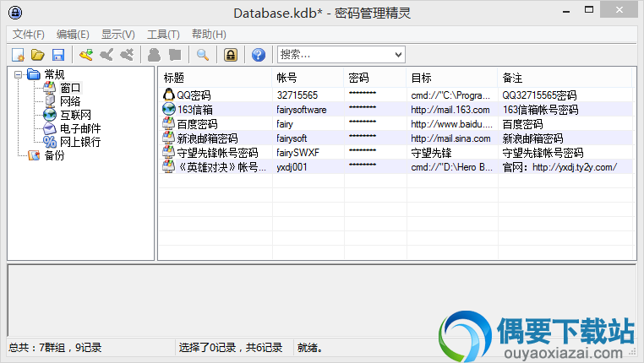This screenshot has width=644, height=363.
Task: Click the greyed Edit entry key icon
Action: coord(106,55)
